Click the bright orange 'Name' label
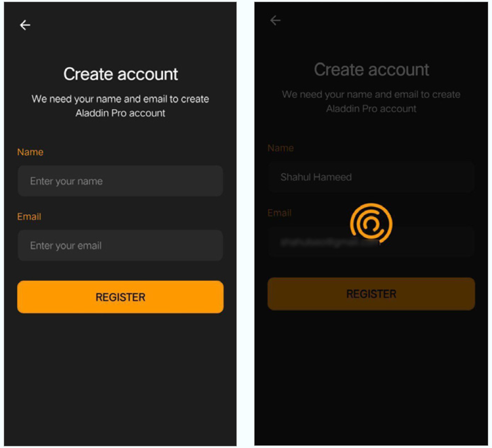 (x=30, y=152)
